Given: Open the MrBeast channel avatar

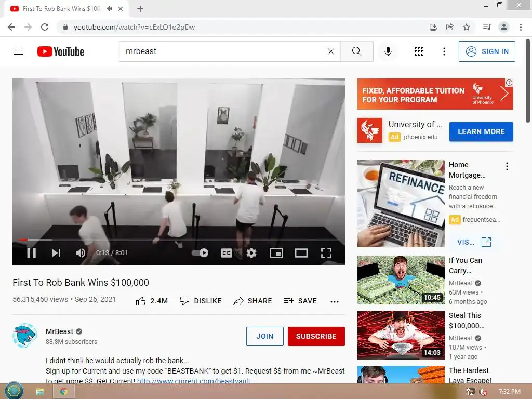Looking at the screenshot, I should tap(24, 336).
